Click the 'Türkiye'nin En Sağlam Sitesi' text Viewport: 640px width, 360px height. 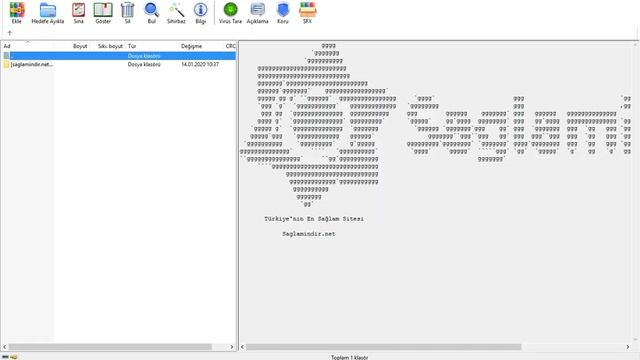click(x=314, y=219)
